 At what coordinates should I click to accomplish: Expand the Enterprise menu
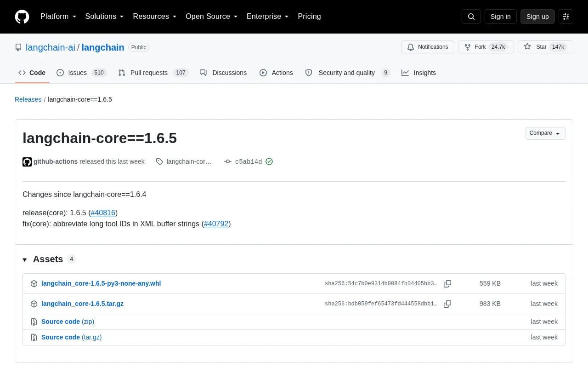pyautogui.click(x=268, y=17)
